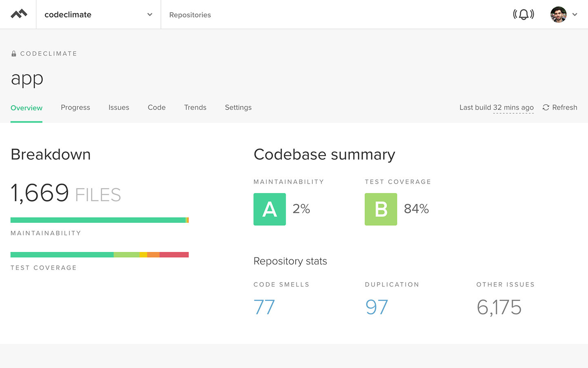The height and width of the screenshot is (368, 588).
Task: Open the 77 code smells count
Action: pyautogui.click(x=264, y=307)
